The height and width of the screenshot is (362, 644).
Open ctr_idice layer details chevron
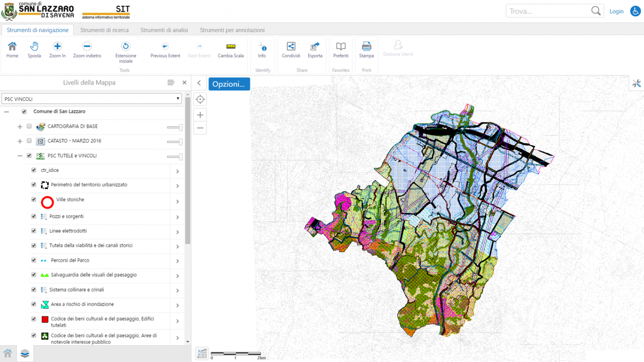tap(177, 171)
